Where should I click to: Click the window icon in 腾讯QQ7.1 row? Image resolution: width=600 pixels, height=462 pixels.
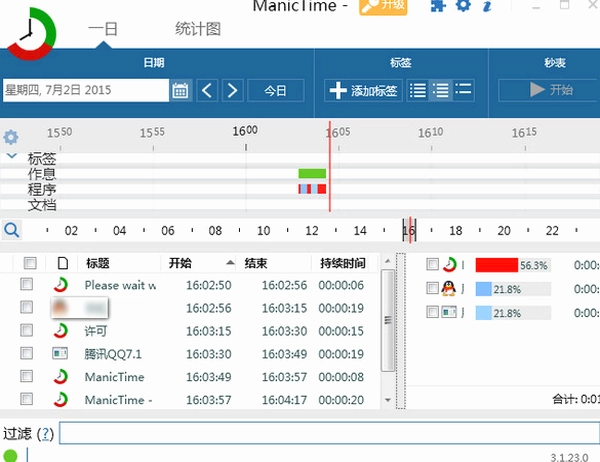(60, 353)
